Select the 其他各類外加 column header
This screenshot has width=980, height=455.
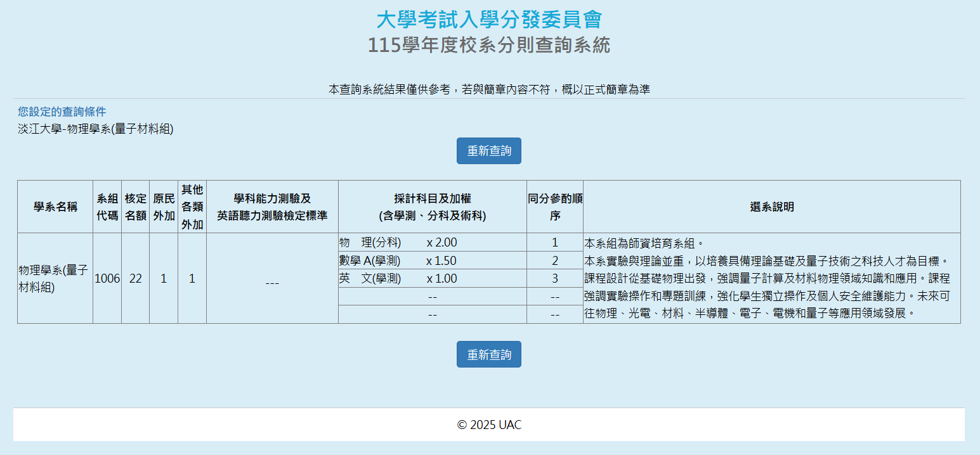point(192,207)
